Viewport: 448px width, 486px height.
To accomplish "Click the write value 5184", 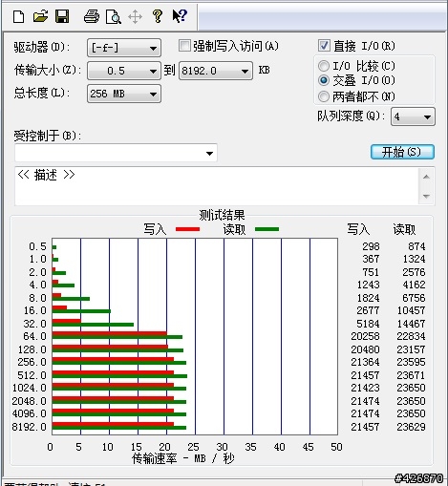I will click(369, 324).
